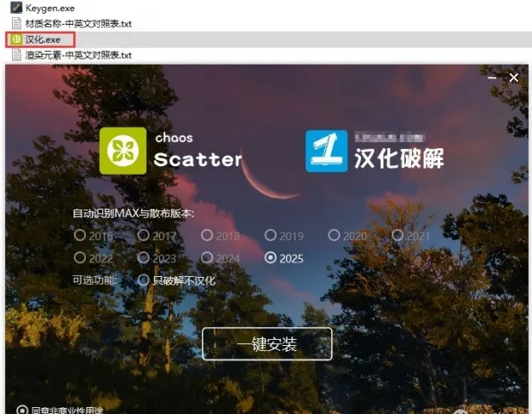The width and height of the screenshot is (532, 414).
Task: Click the 渲染元素-中英文对照表.txt file name
Action: pyautogui.click(x=78, y=55)
